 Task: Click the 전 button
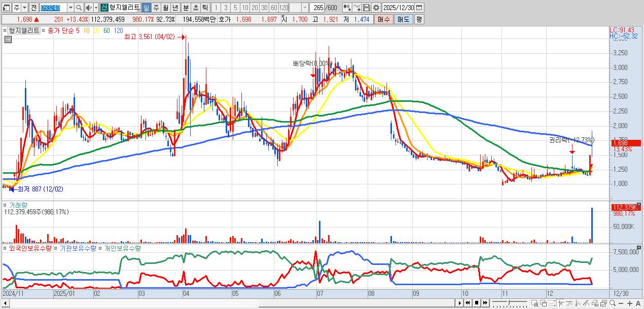tap(33, 8)
